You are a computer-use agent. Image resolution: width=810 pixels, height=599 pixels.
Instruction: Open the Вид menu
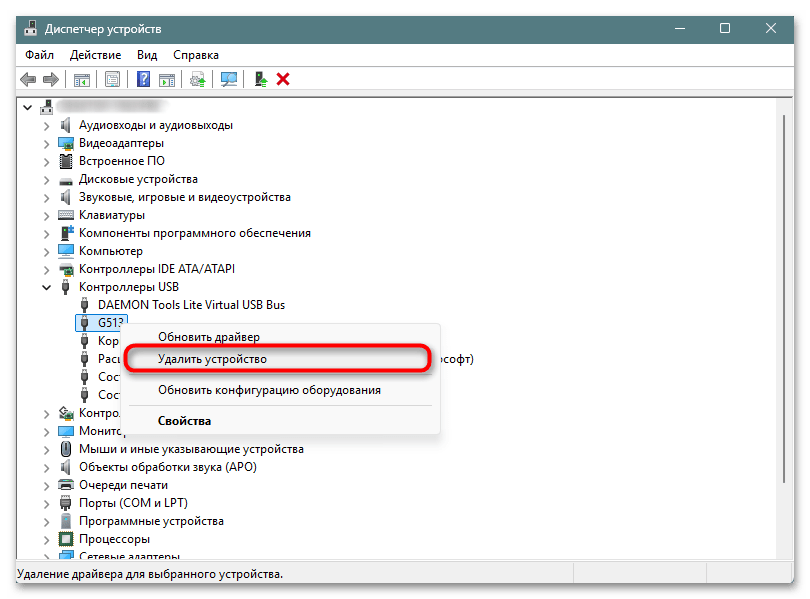[147, 55]
